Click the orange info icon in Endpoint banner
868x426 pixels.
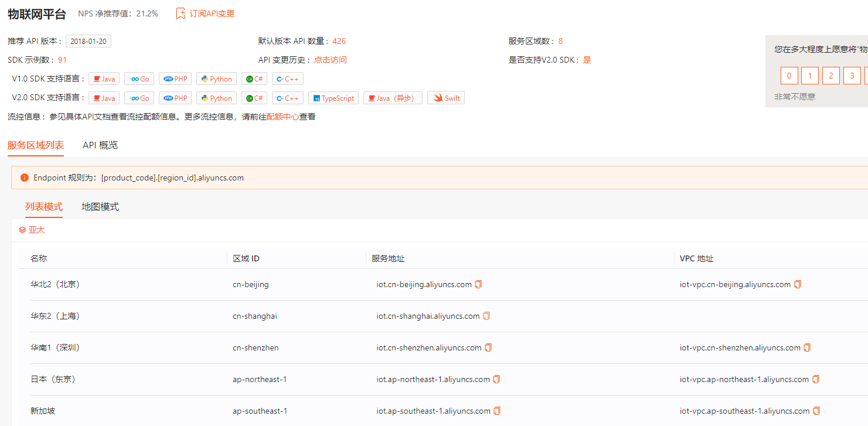24,178
